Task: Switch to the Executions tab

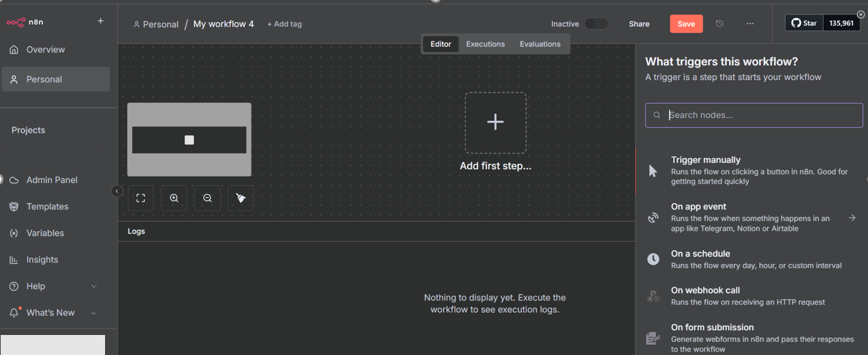Action: [485, 44]
